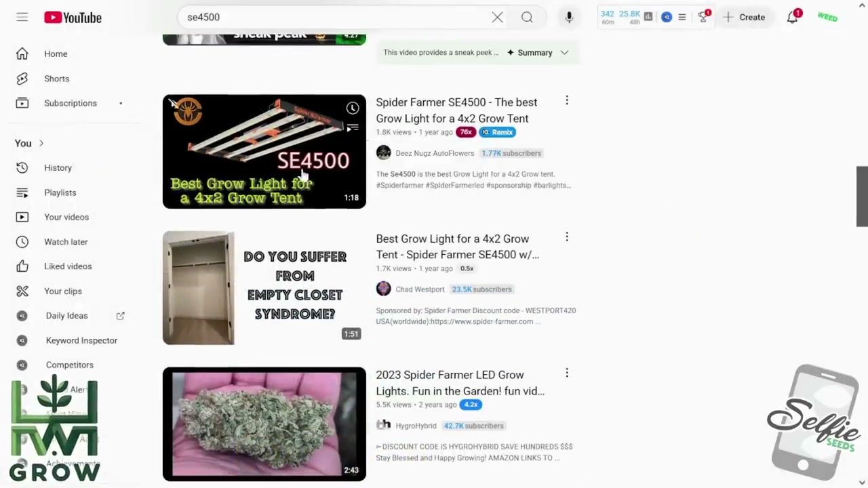Viewport: 868px width, 488px height.
Task: Open the vidIQ round blue icon
Action: pos(667,17)
